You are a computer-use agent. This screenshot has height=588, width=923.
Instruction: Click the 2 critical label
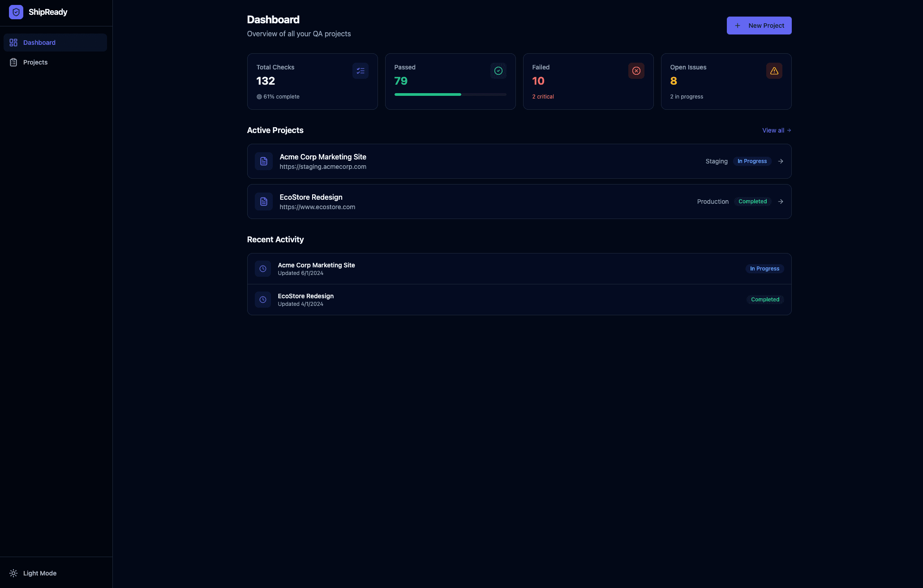(x=543, y=97)
